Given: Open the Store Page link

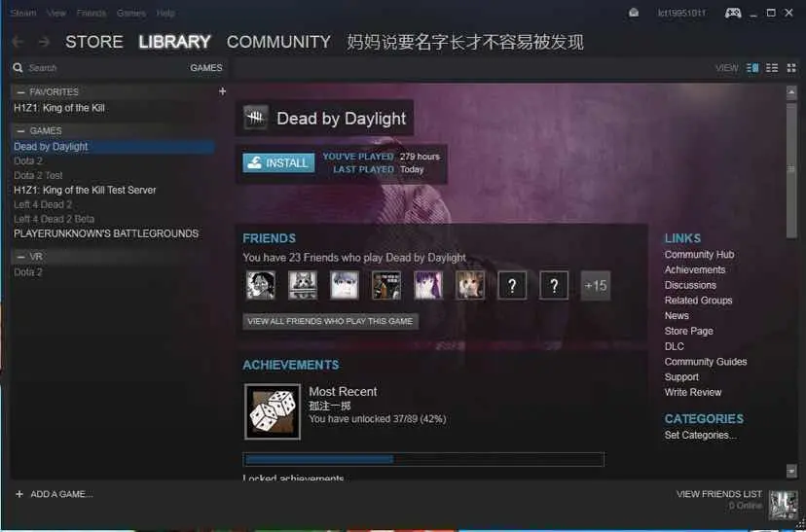Looking at the screenshot, I should click(689, 332).
